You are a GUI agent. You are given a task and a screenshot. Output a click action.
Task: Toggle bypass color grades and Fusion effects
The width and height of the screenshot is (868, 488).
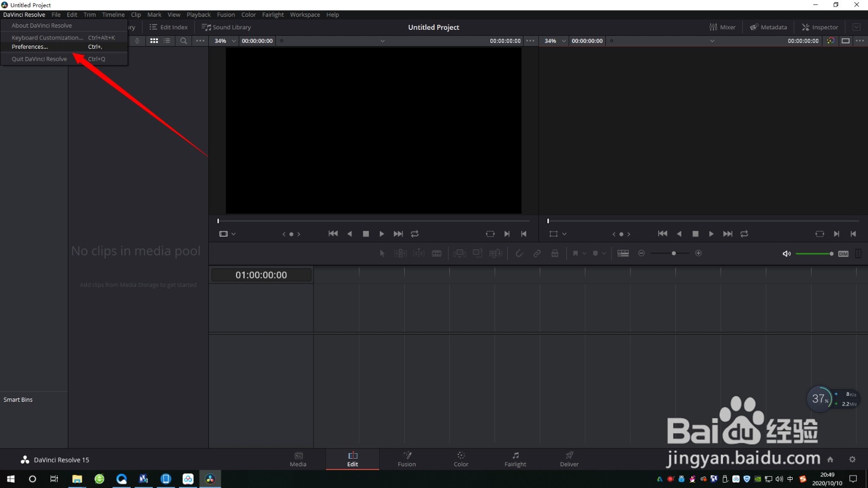pos(831,41)
